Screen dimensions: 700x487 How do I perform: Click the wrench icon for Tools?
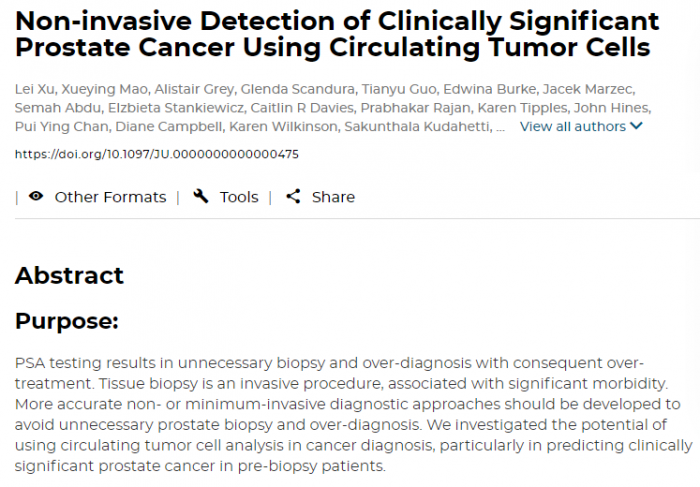(201, 197)
